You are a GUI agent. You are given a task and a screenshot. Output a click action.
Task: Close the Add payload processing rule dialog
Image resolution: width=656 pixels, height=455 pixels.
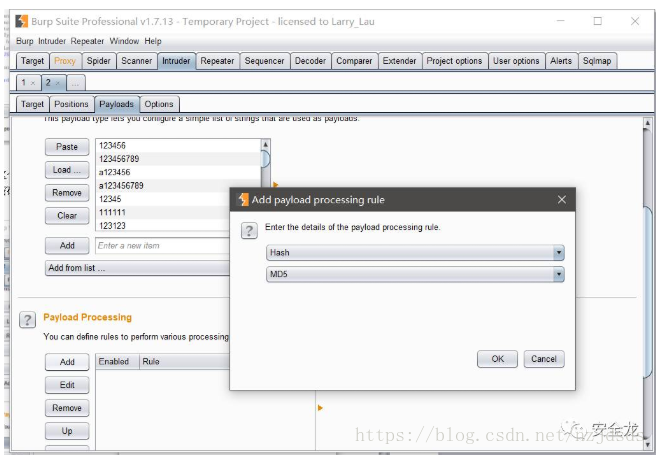point(561,199)
